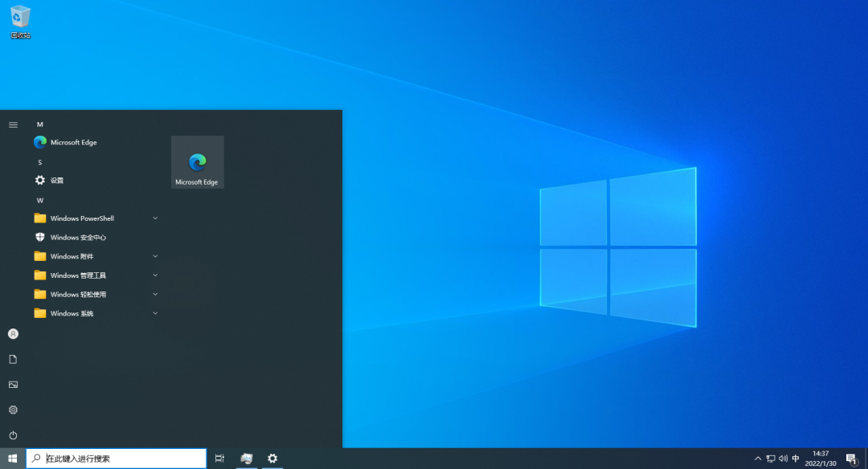868x469 pixels.
Task: Click the Settings gear pinned on the taskbar
Action: pyautogui.click(x=272, y=458)
